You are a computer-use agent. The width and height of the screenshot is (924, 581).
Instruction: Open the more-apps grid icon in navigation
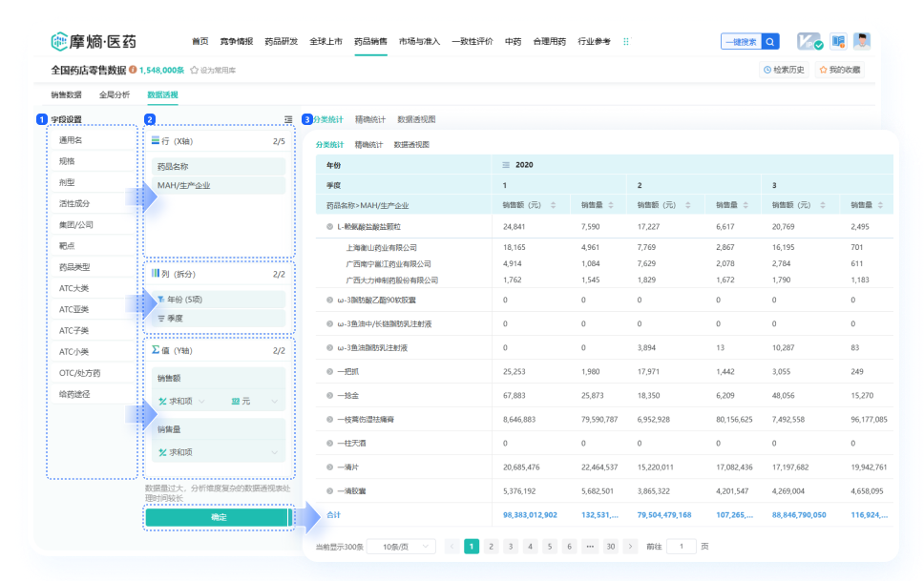coord(626,42)
